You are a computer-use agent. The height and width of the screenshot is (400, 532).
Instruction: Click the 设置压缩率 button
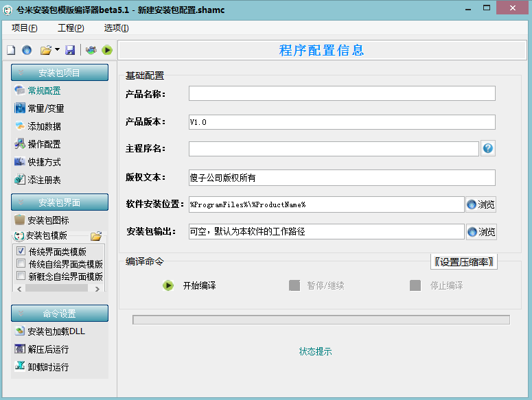464,261
